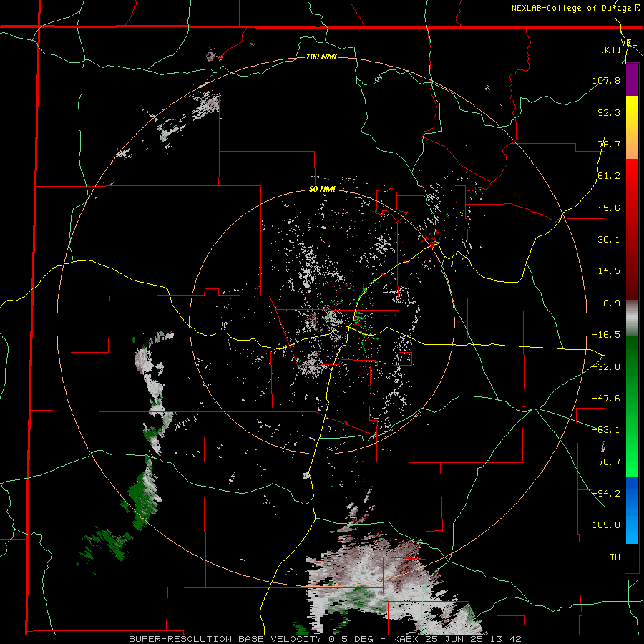Screen dimensions: 644x644
Task: Select the 76.7 scale value
Action: click(609, 144)
